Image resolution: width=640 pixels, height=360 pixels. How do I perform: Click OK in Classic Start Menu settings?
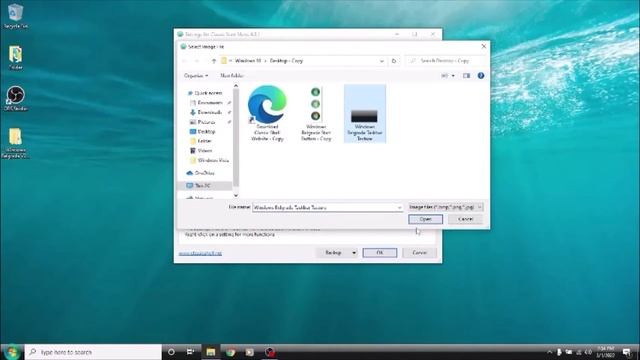click(x=380, y=253)
